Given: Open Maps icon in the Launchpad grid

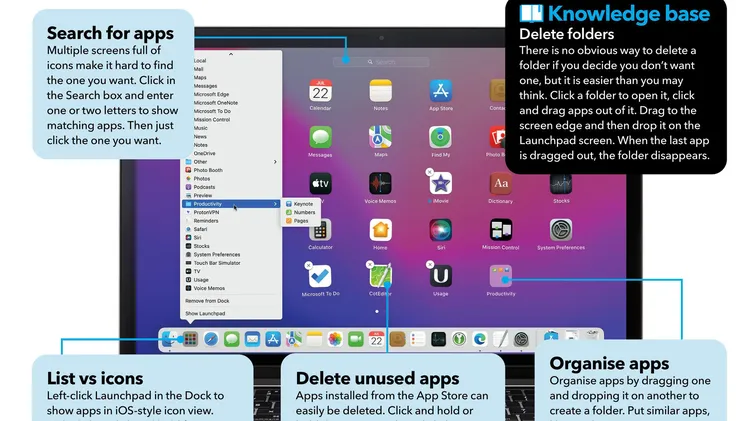Looking at the screenshot, I should pos(380,137).
